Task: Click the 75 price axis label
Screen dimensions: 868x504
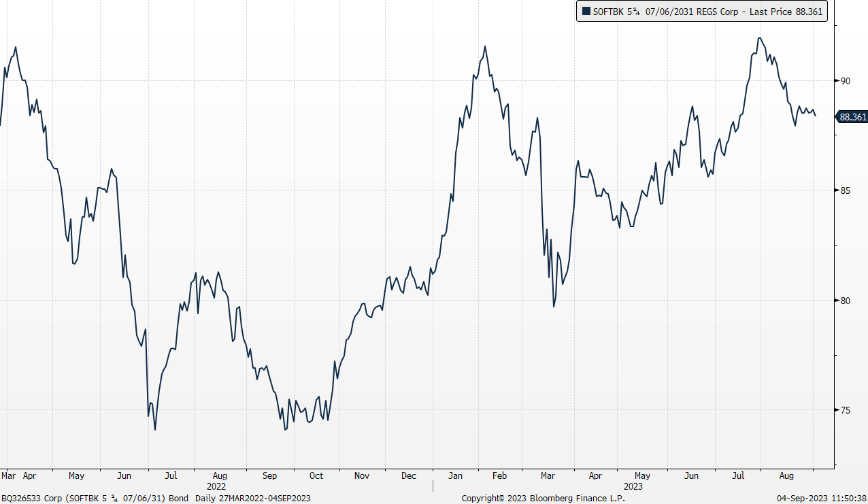Action: pos(845,410)
